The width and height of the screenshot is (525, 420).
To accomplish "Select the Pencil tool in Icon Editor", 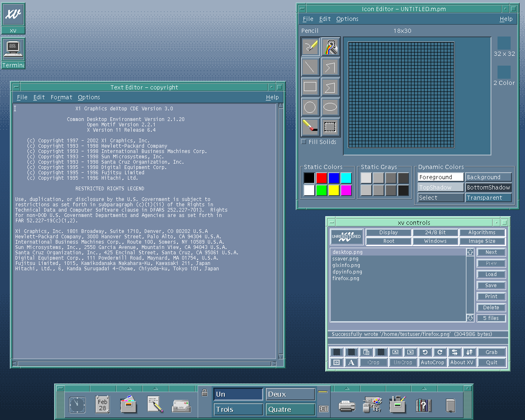I will point(310,46).
